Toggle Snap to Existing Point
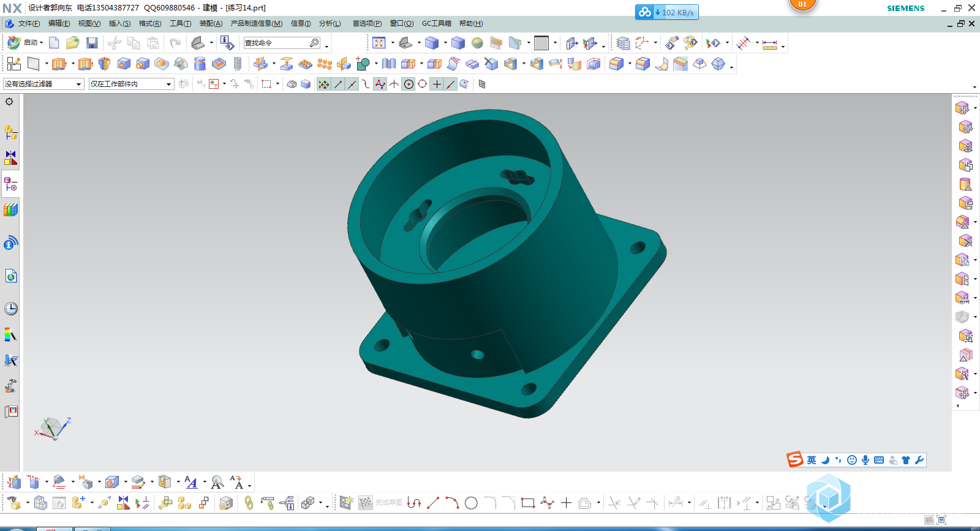The width and height of the screenshot is (980, 531). 437,85
